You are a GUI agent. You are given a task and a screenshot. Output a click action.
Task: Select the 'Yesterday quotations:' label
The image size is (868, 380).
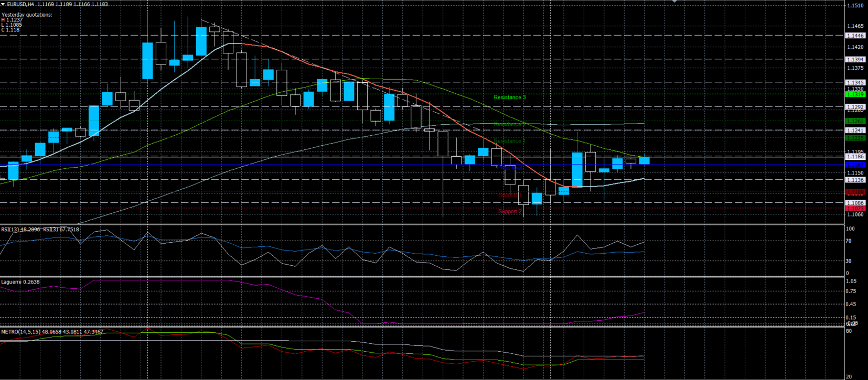pos(27,15)
